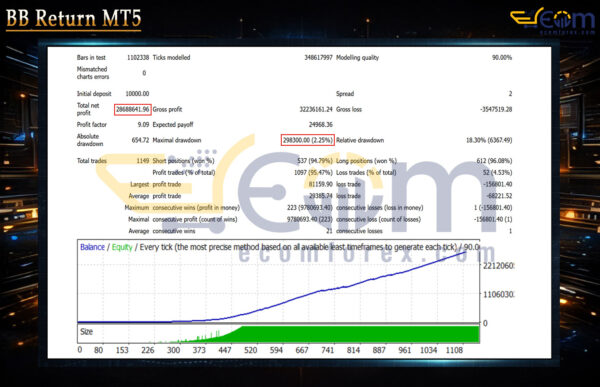Click the chart y-axis value 1106030

(x=499, y=294)
